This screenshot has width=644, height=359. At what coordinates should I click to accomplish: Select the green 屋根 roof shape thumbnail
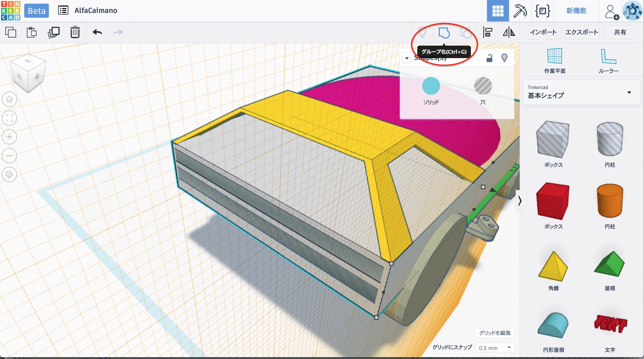pos(610,264)
